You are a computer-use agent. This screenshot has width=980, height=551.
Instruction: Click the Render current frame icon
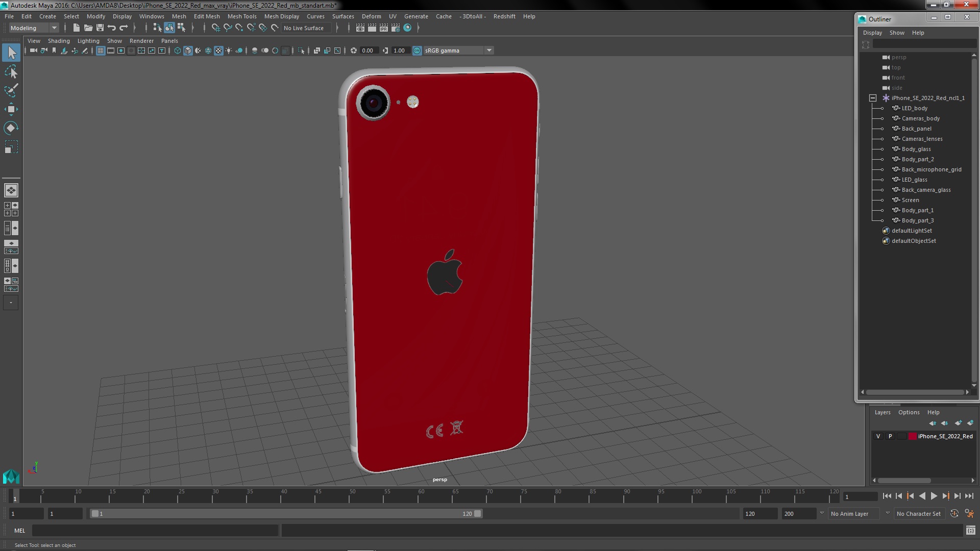pyautogui.click(x=372, y=28)
